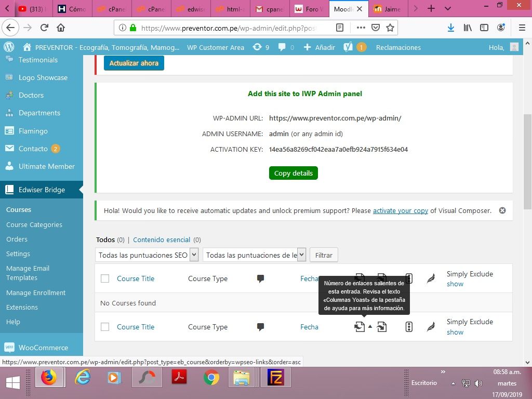Sort by Course Title in top header

pos(136,278)
